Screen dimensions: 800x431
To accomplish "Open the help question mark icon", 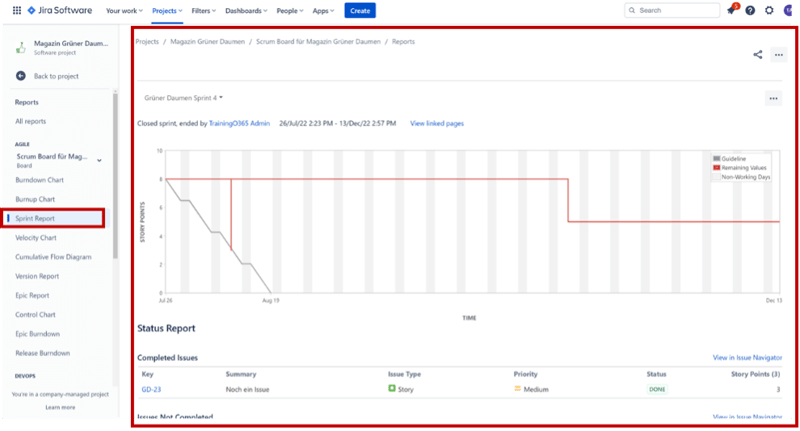I will click(x=750, y=10).
